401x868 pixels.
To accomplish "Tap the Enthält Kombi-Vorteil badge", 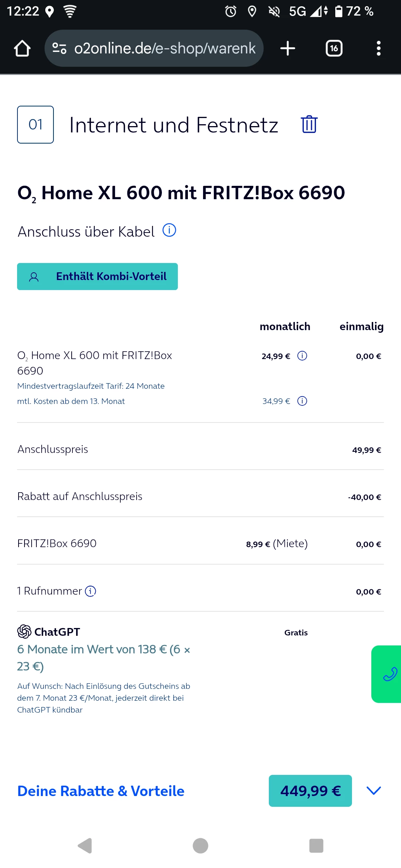I will coord(97,276).
